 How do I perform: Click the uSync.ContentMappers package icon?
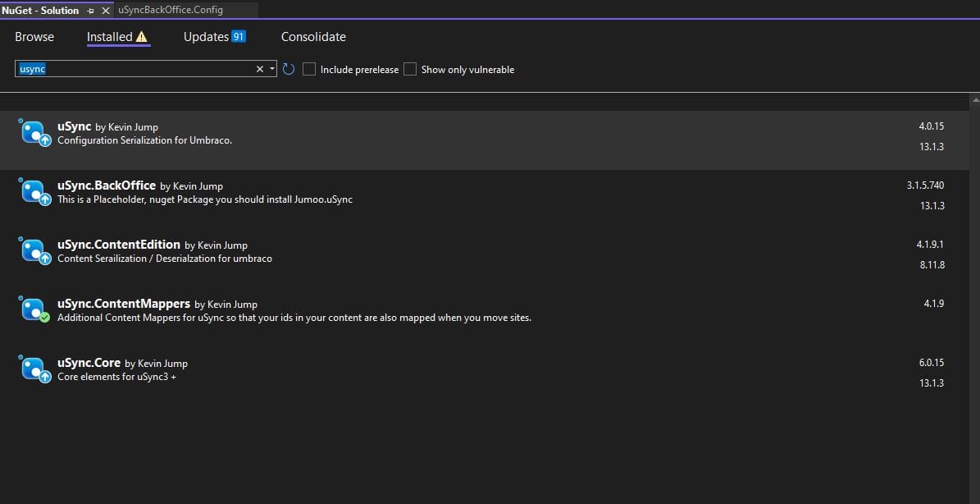point(34,309)
